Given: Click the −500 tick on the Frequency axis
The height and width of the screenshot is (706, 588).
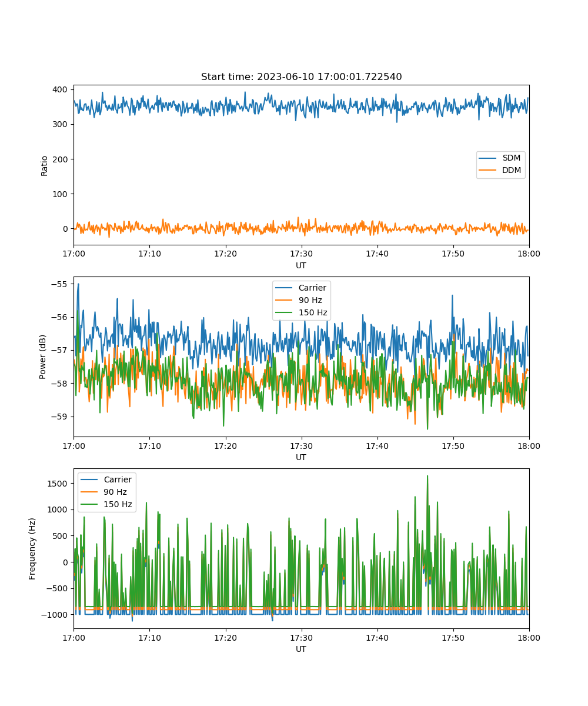Looking at the screenshot, I should [x=58, y=588].
